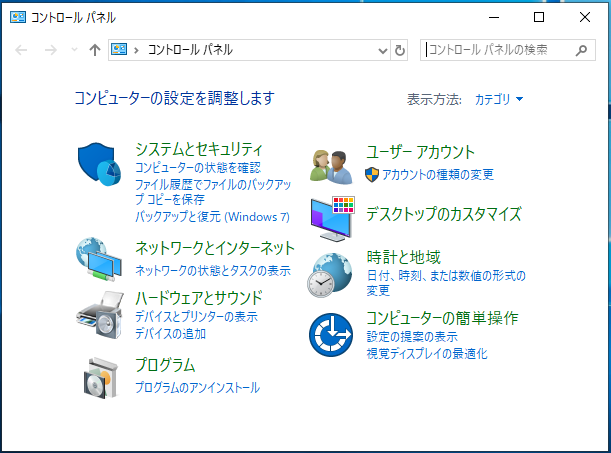Expand the address bar history dropdown
Image resolution: width=611 pixels, height=453 pixels.
tap(383, 50)
